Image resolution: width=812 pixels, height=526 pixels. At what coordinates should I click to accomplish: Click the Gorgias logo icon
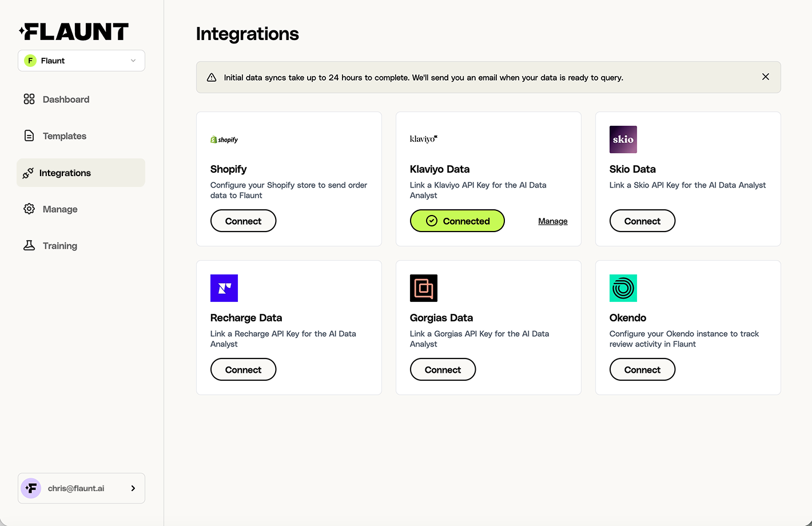[x=424, y=288]
